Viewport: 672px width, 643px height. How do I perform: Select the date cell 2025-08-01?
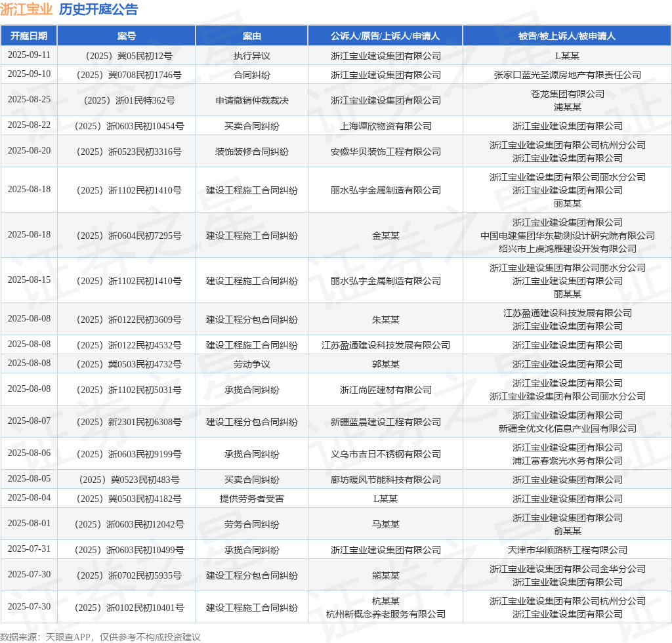pos(29,524)
